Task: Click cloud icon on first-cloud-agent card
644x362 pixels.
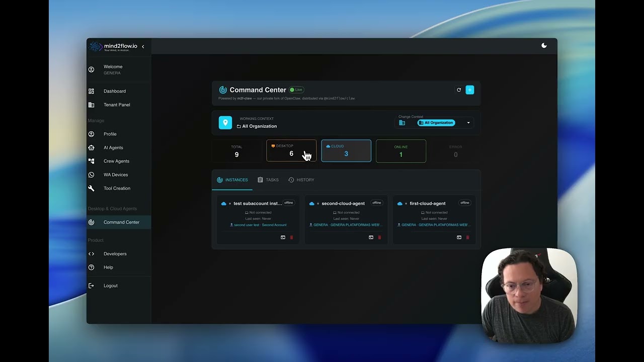Action: (400, 204)
